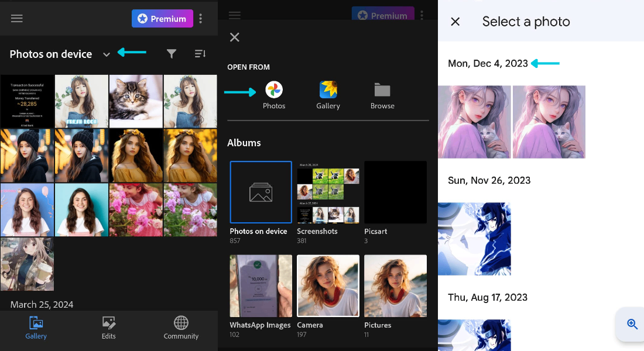The width and height of the screenshot is (644, 351).
Task: Click the Sun, Nov 26, 2023 date header
Action: coord(489,181)
